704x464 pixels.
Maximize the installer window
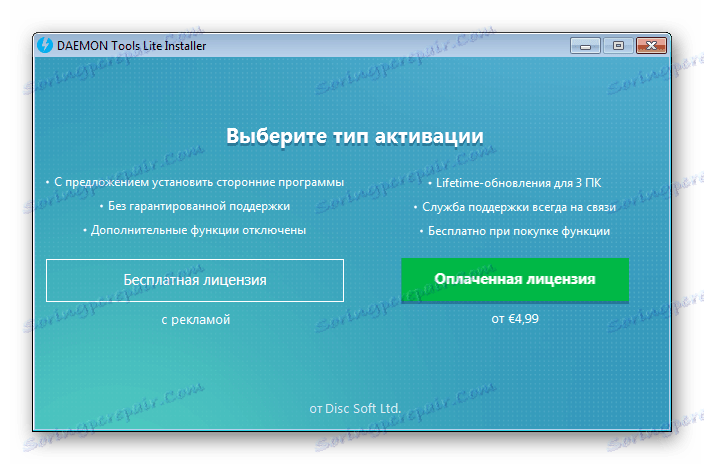coord(618,46)
